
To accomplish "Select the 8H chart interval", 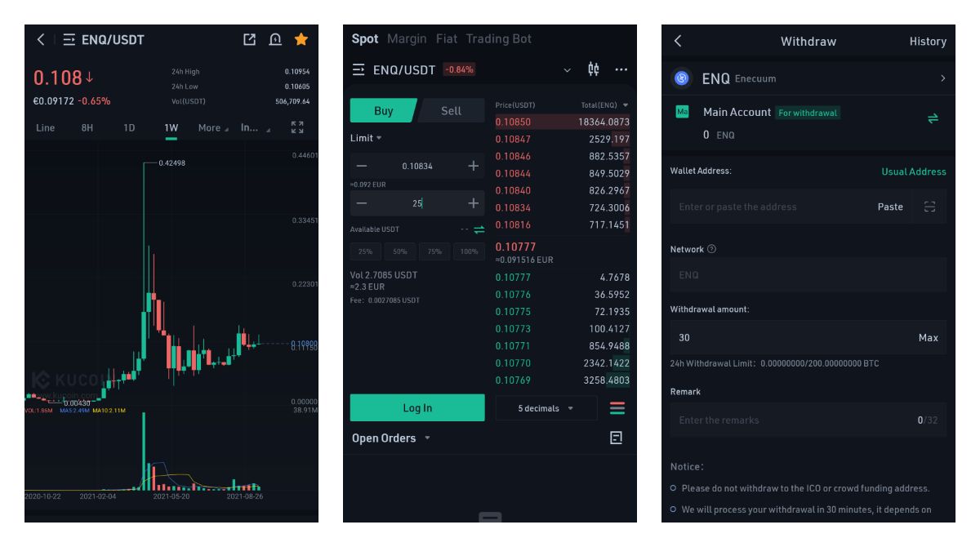I will pos(87,128).
